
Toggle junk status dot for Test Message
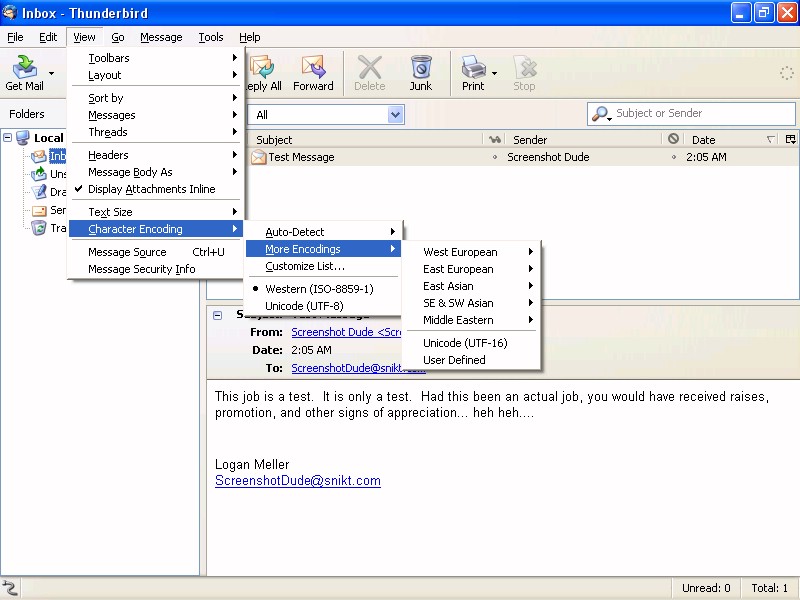pos(673,157)
